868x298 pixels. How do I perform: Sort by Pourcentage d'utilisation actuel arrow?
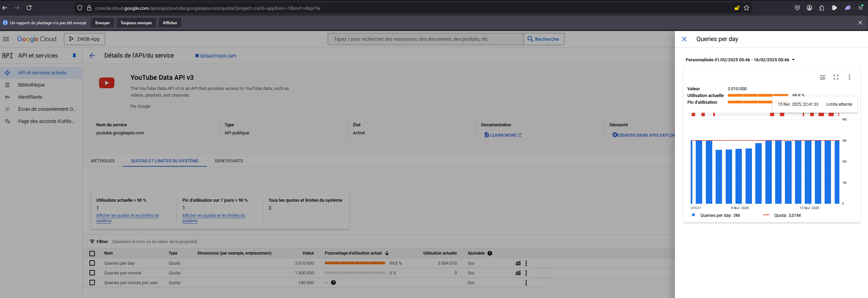pyautogui.click(x=387, y=253)
